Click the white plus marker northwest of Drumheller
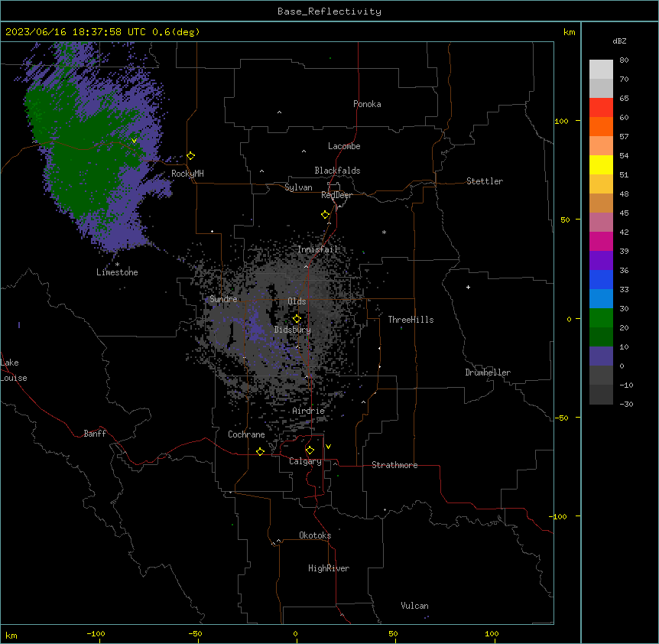 pos(468,287)
